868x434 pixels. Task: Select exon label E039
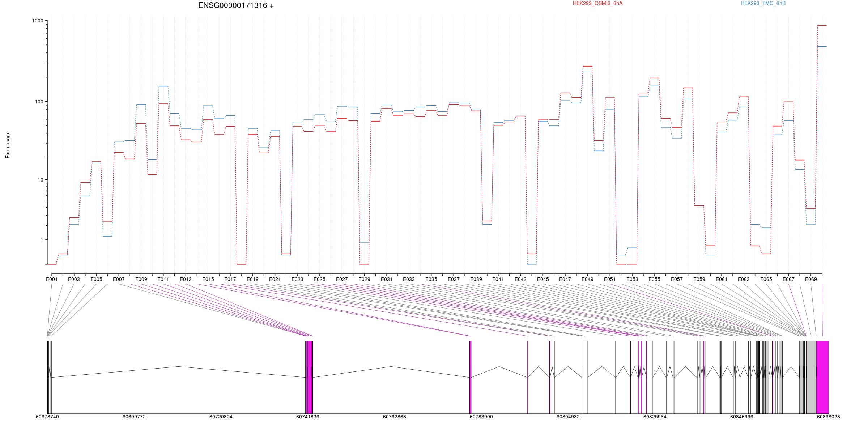pyautogui.click(x=476, y=279)
